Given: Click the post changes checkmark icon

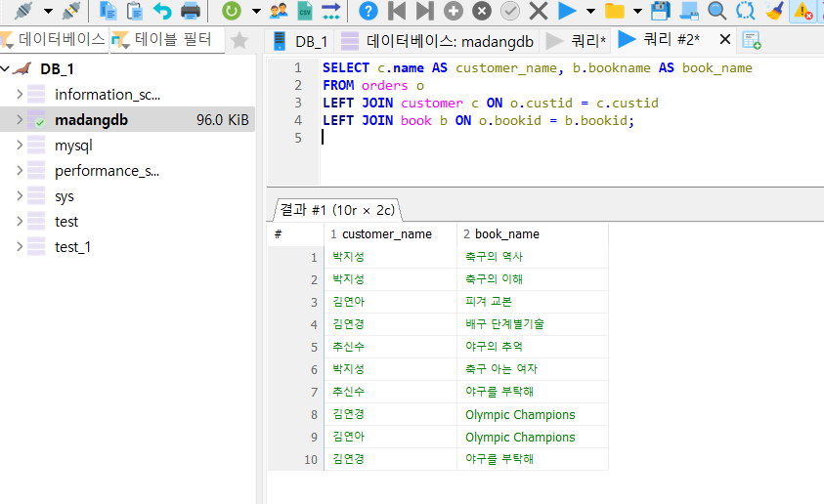Looking at the screenshot, I should pyautogui.click(x=509, y=11).
